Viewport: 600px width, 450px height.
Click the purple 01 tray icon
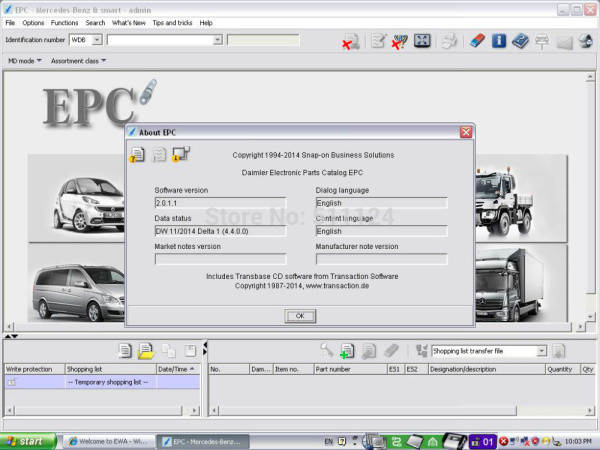click(x=483, y=442)
